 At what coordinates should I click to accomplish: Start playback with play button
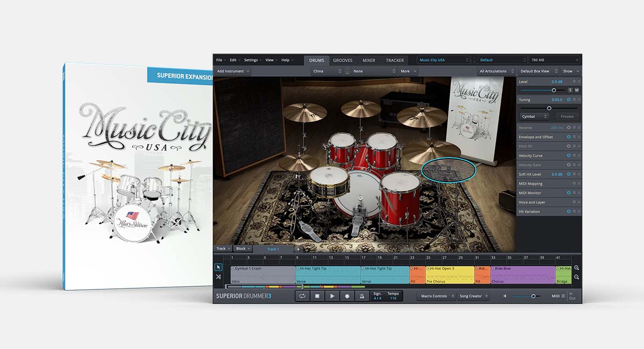click(x=332, y=296)
